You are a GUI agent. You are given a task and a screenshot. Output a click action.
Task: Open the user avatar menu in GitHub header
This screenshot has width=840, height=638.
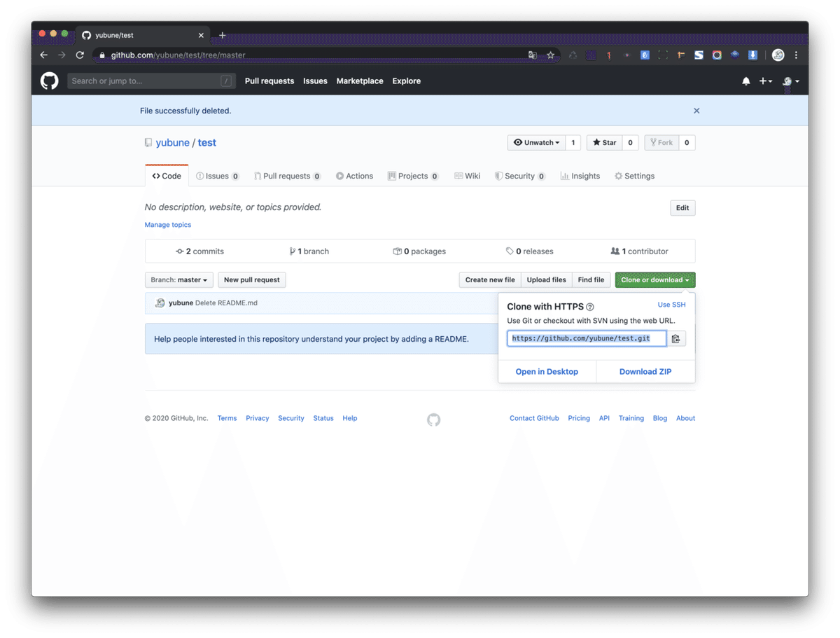pyautogui.click(x=791, y=81)
